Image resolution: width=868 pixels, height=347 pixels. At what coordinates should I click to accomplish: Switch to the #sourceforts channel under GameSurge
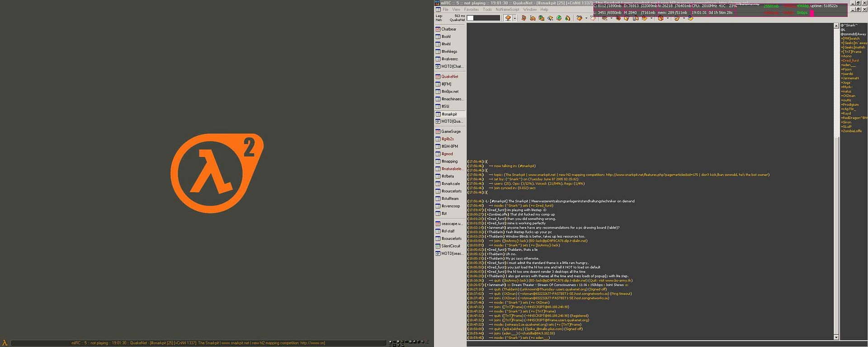tap(452, 191)
